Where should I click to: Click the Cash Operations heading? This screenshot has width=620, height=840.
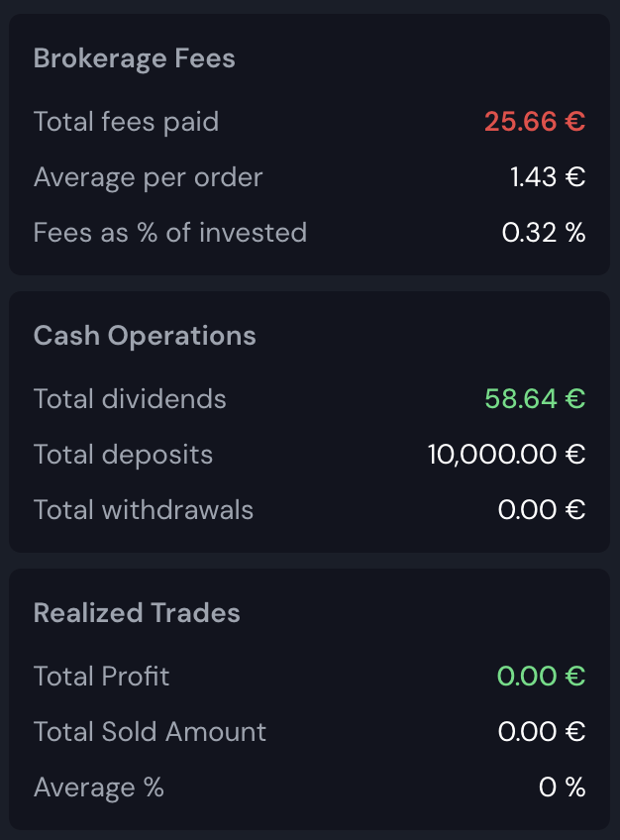pos(145,336)
